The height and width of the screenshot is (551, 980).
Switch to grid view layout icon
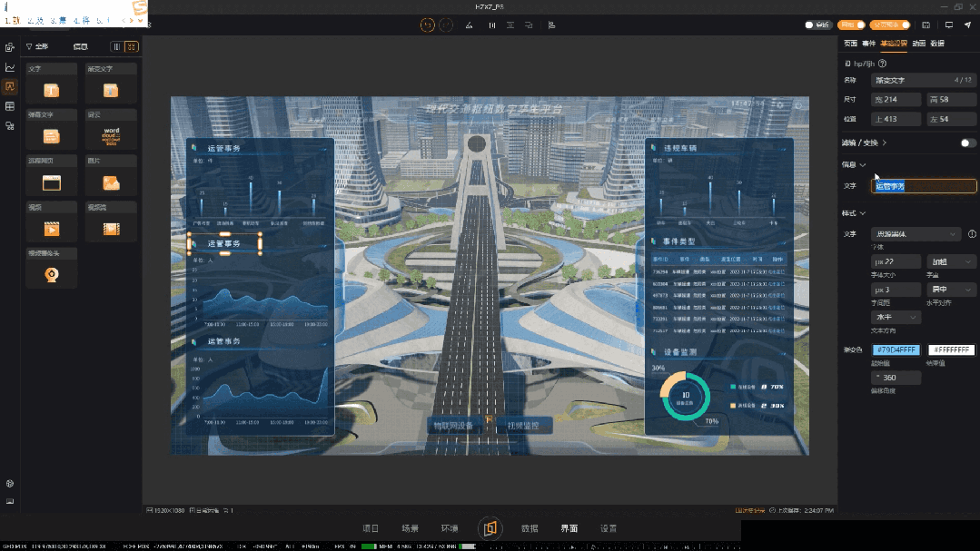pyautogui.click(x=132, y=47)
